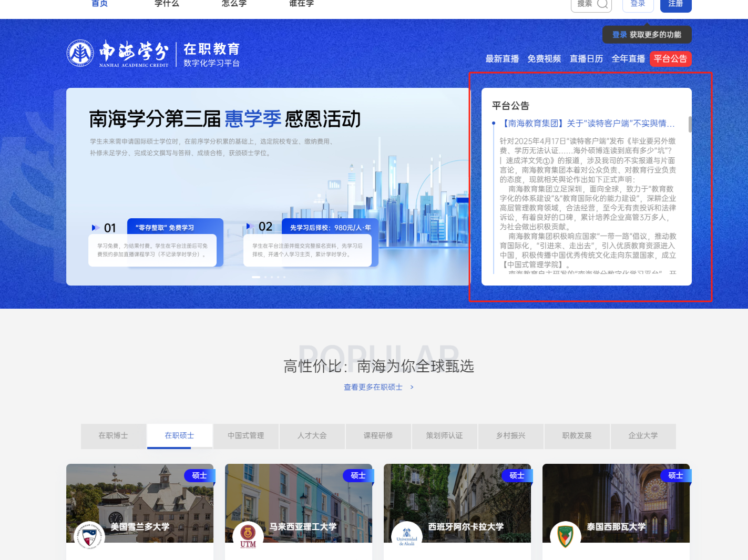
Task: Open the 西班牙阿尔卡拉大学 card
Action: pyautogui.click(x=457, y=512)
